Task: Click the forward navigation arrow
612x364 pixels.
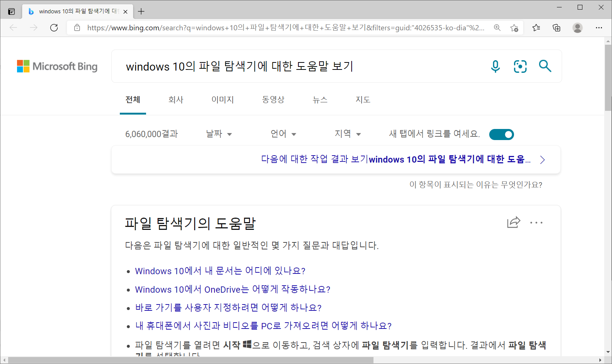Action: (34, 28)
